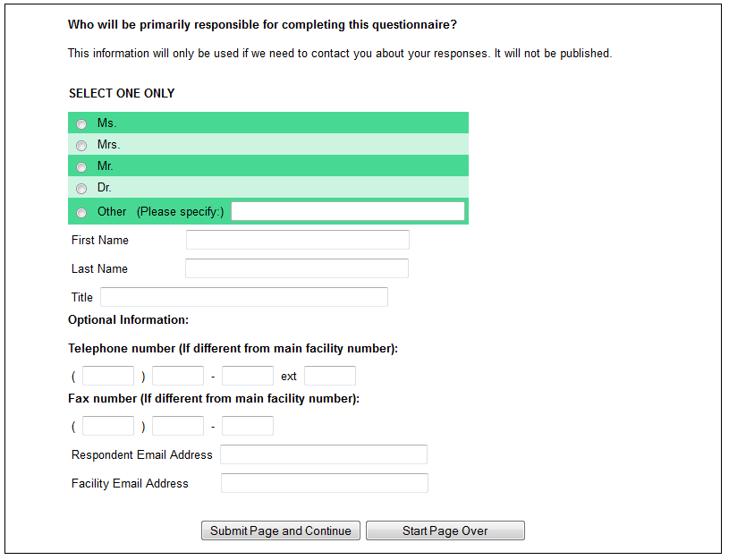Focus the fax prefix field
This screenshot has height=560, width=729.
coord(178,426)
